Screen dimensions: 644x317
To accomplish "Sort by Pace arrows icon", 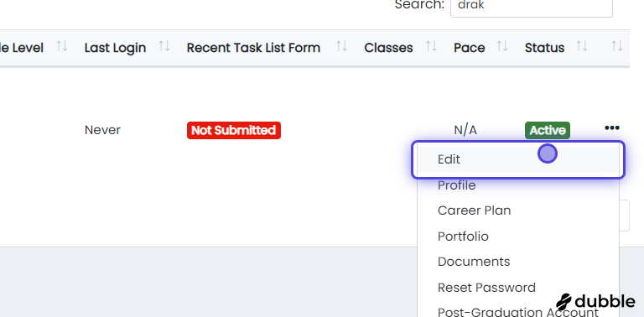I will point(502,46).
